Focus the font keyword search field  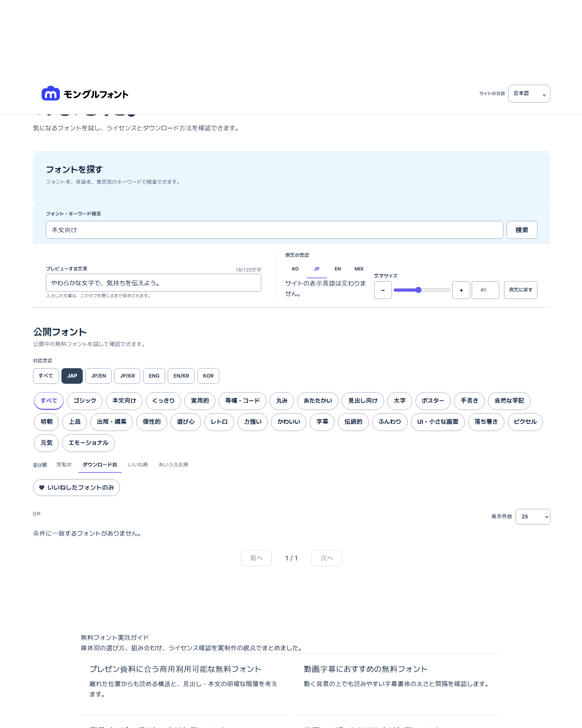pos(274,230)
